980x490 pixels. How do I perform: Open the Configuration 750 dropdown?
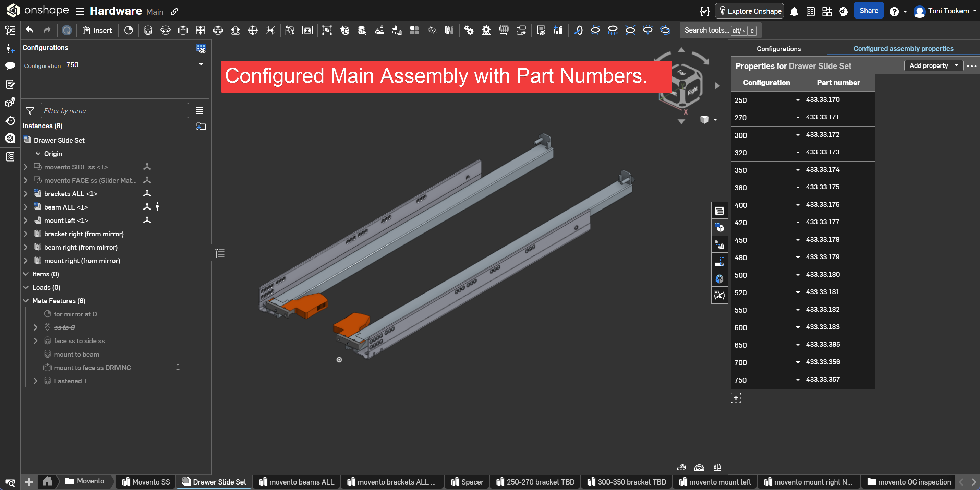point(135,65)
